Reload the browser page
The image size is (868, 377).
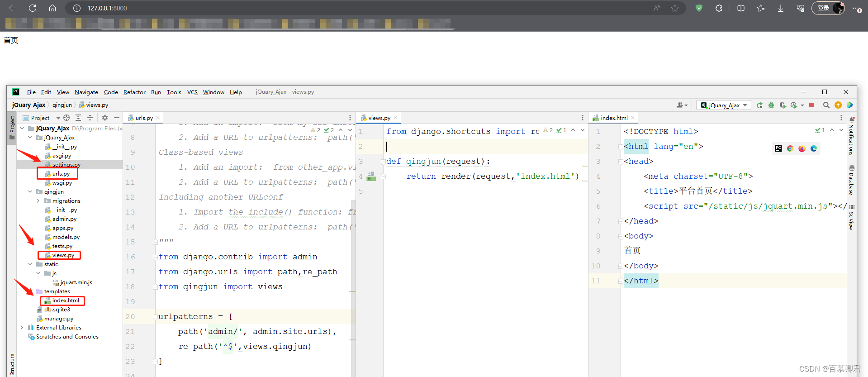coord(33,8)
